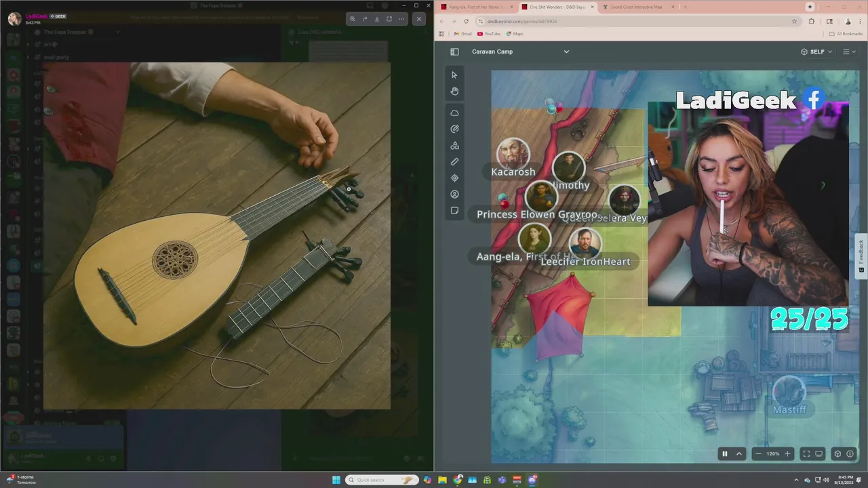This screenshot has height=488, width=868.
Task: Open Chrome three-dot menu
Action: (x=860, y=21)
